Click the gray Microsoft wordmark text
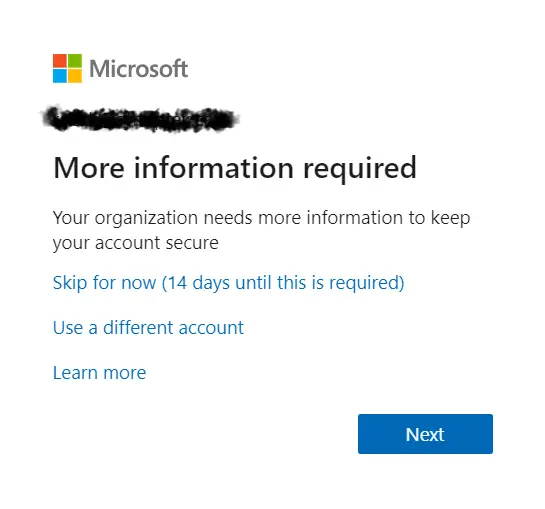Viewport: 545px width, 509px height. coord(139,68)
